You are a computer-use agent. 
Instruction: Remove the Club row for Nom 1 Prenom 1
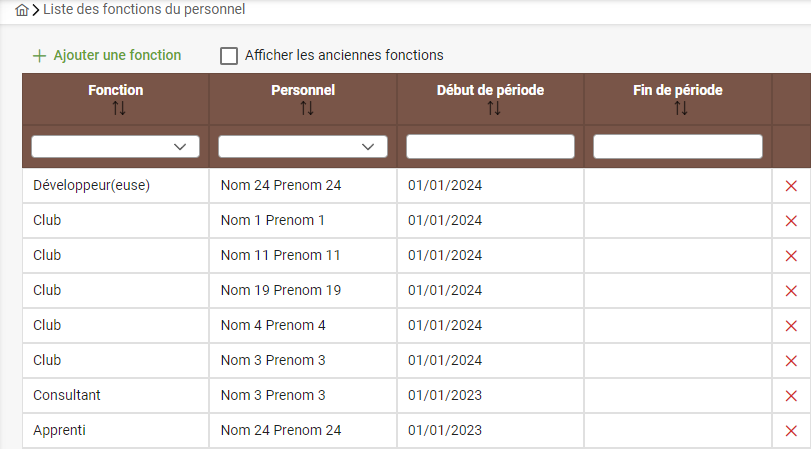[791, 221]
